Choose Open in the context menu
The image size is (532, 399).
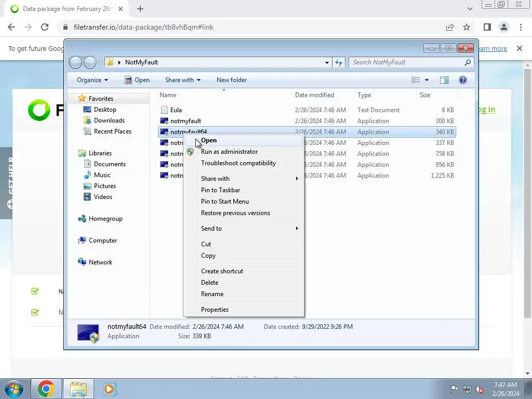point(209,140)
